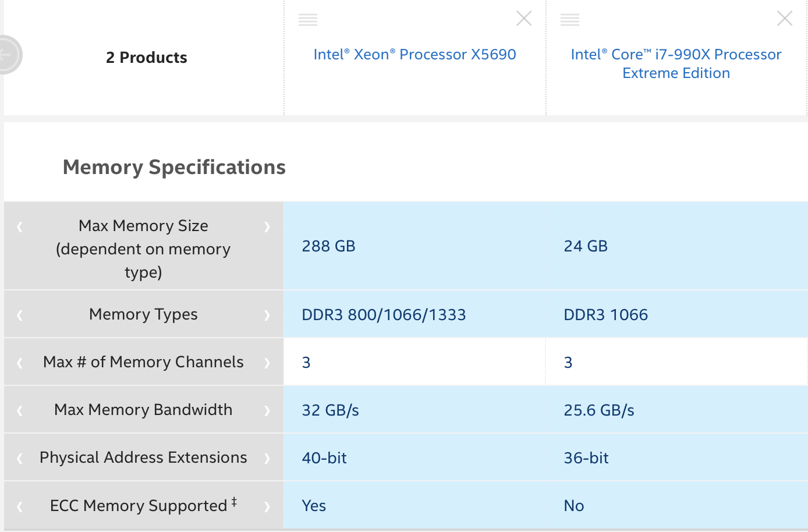The width and height of the screenshot is (808, 532).
Task: Remove Core i7-990X from comparison
Action: 785,19
